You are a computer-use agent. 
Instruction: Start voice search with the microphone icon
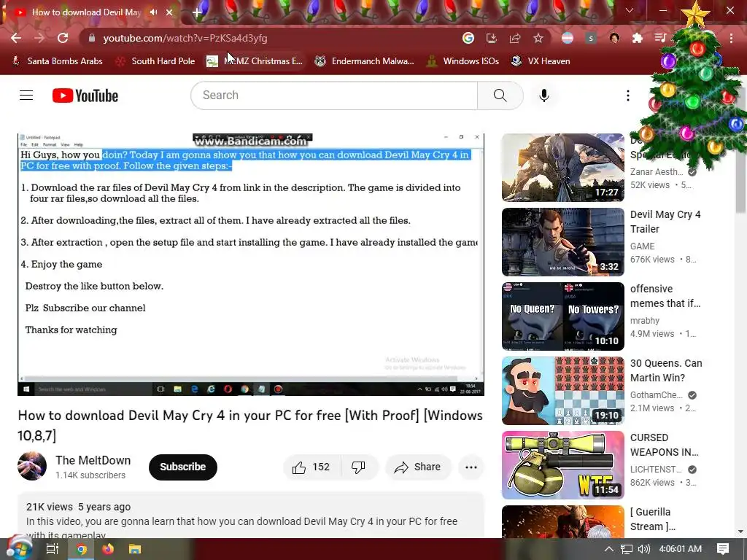[x=544, y=96]
